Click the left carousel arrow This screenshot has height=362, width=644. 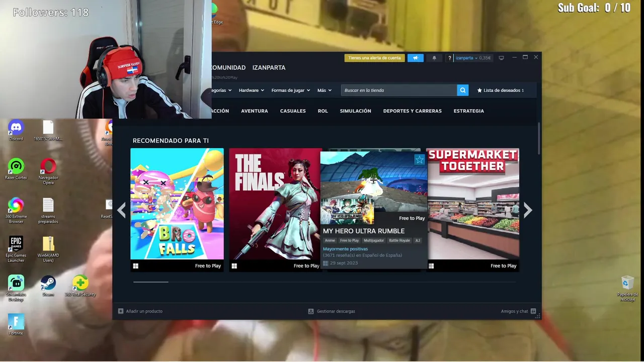pos(121,210)
